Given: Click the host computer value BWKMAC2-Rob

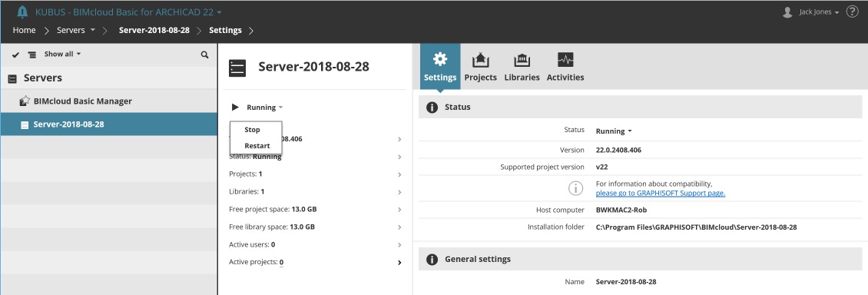Looking at the screenshot, I should [x=621, y=210].
